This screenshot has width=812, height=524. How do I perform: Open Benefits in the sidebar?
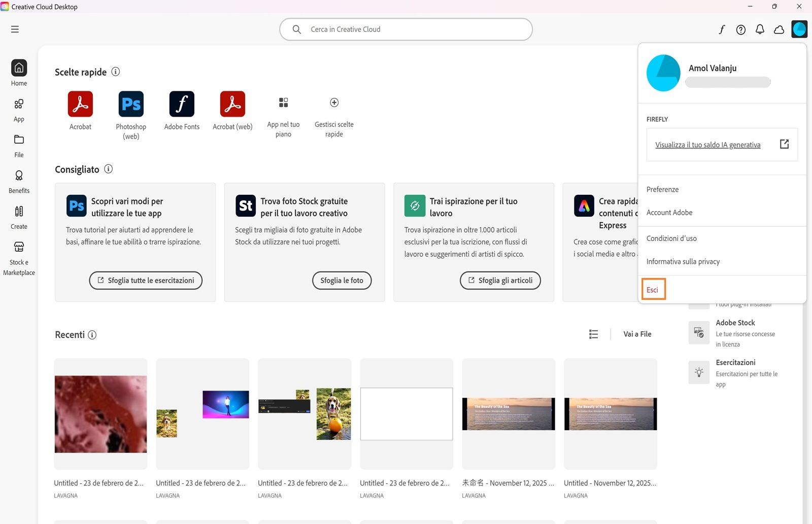tap(19, 182)
